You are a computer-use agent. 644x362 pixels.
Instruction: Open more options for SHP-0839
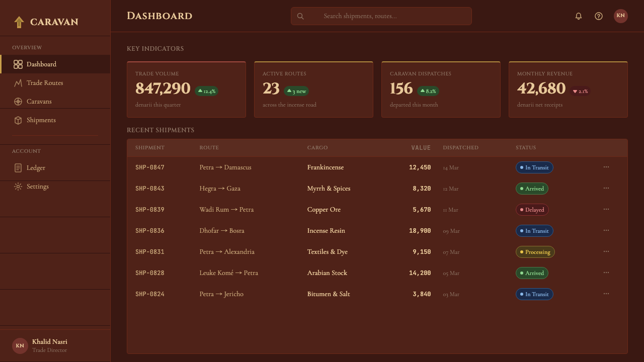click(606, 209)
